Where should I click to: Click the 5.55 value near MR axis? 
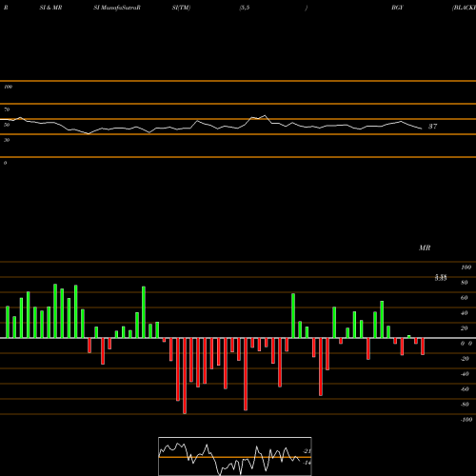(441, 278)
